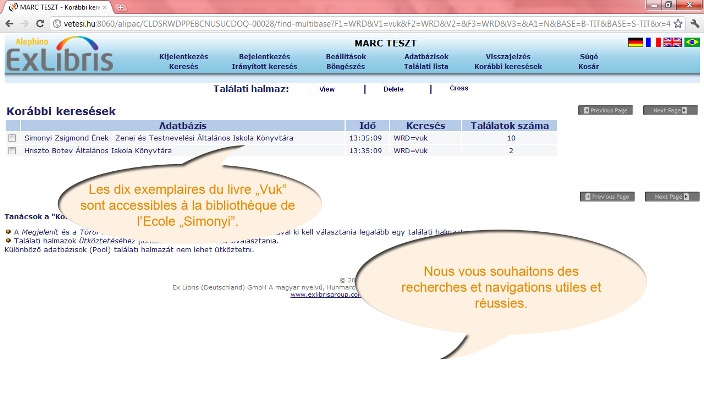Switch language using the German flag icon

pyautogui.click(x=635, y=42)
